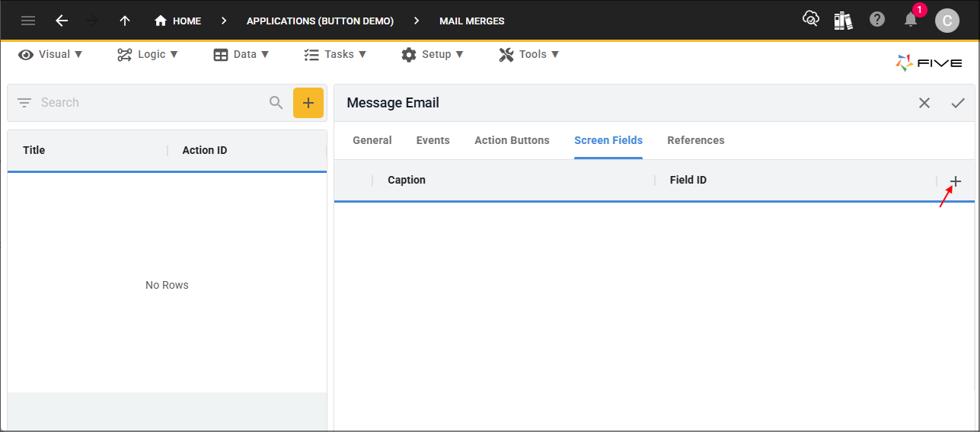Click the FIVE logo
This screenshot has height=432, width=980.
click(929, 63)
